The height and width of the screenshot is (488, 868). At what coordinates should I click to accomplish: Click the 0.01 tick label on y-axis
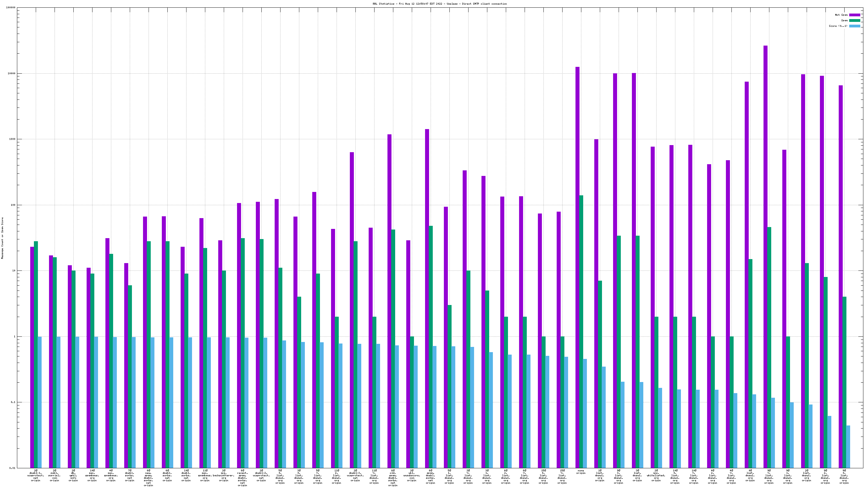[x=12, y=468]
